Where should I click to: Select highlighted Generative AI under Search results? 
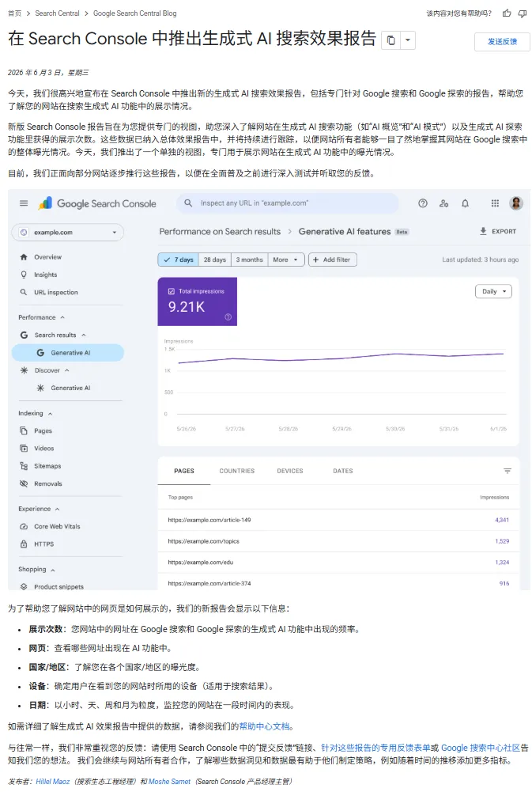coord(68,353)
